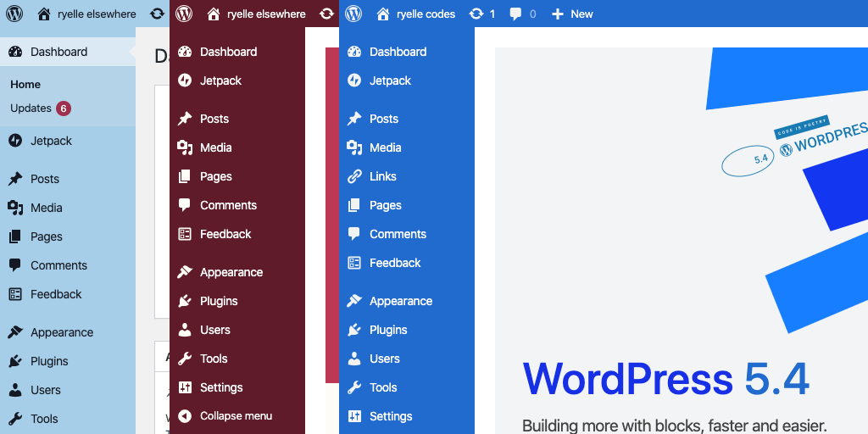Open Home submenu item under Dashboard

click(25, 84)
